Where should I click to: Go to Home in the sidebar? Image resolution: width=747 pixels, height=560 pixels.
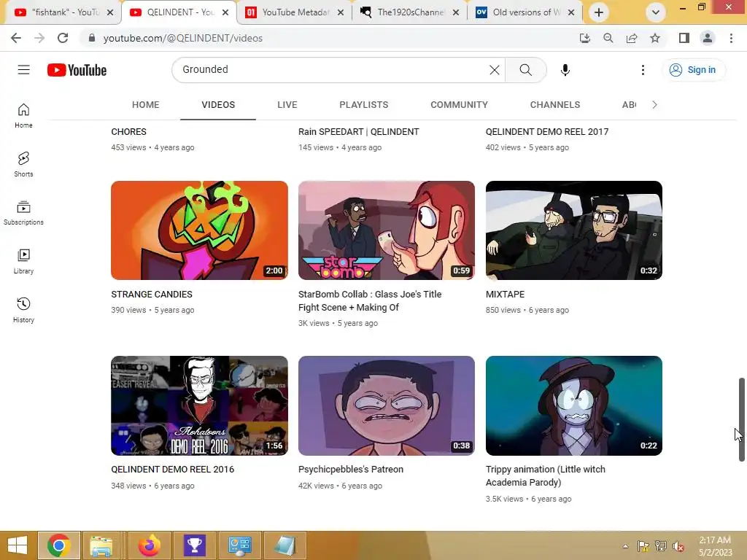23,116
